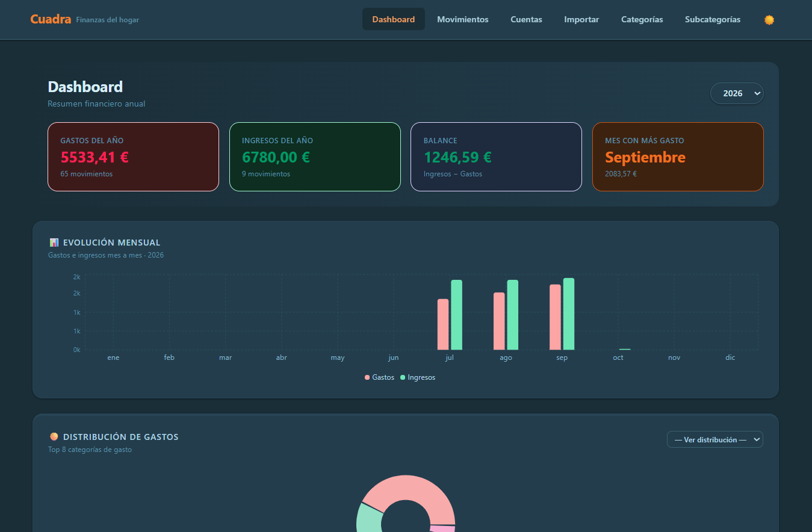Open the Categorías page
Screen dimensions: 812x532
(x=642, y=19)
